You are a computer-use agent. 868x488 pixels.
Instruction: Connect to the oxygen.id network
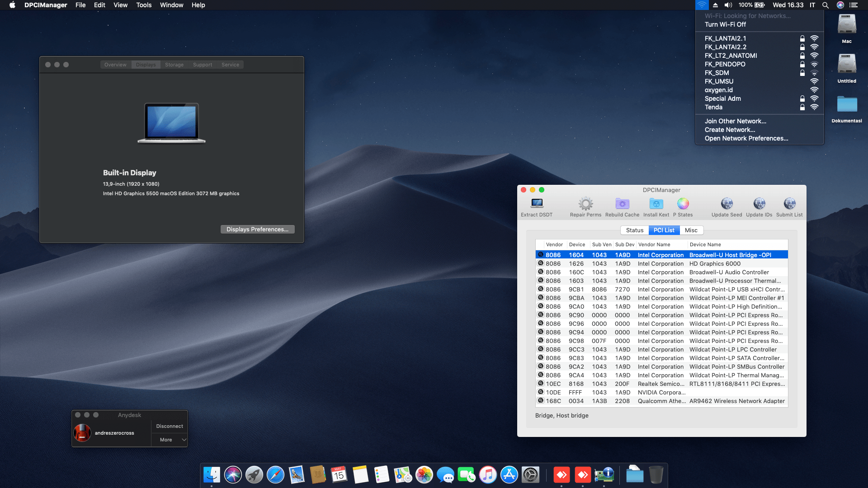[718, 90]
